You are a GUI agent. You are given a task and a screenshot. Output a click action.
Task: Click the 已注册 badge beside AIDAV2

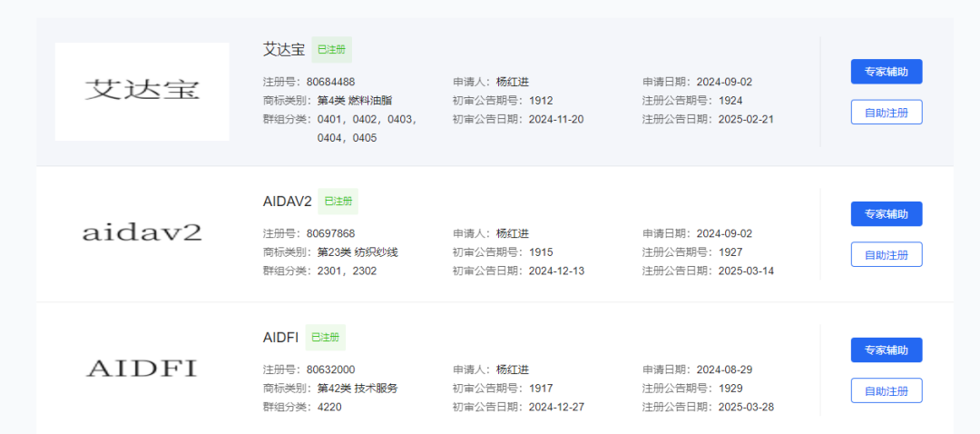(338, 202)
